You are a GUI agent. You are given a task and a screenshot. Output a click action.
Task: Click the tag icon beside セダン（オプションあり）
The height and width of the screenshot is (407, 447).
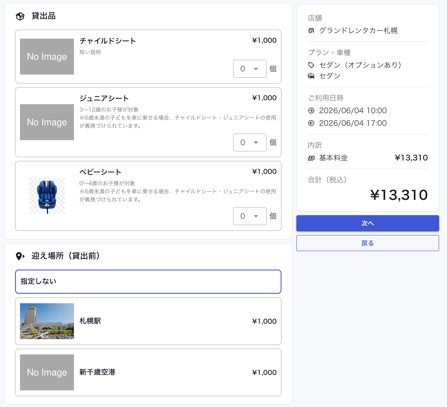311,65
